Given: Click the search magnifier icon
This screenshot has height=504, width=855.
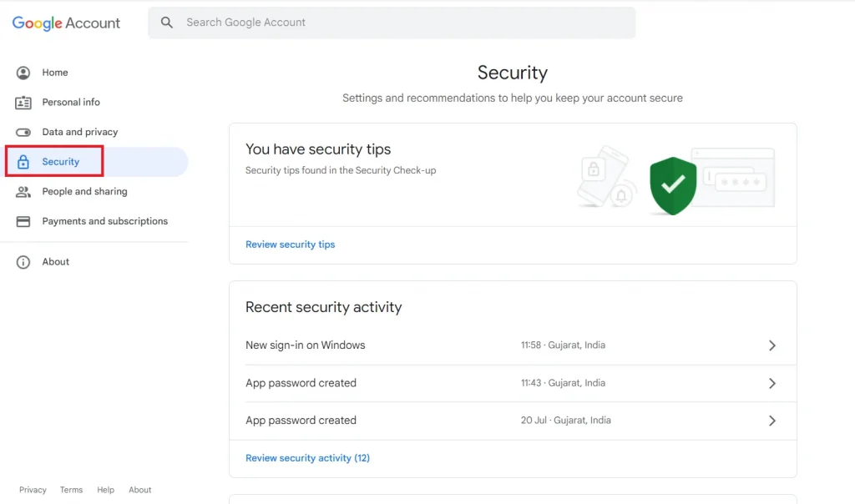Looking at the screenshot, I should tap(167, 22).
